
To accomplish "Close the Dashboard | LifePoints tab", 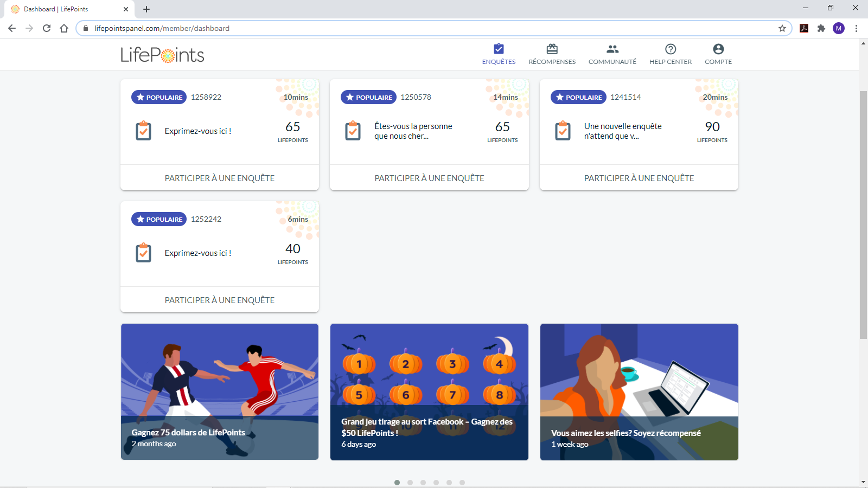I will click(x=125, y=9).
